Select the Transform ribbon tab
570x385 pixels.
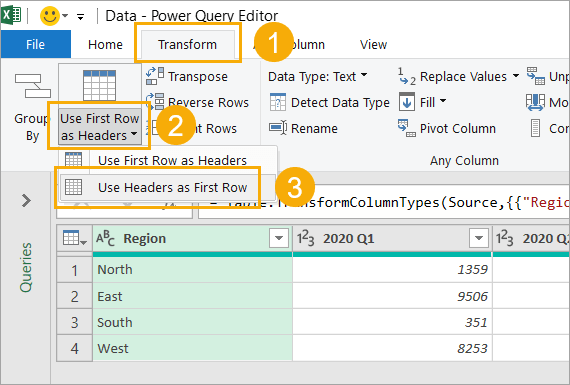point(188,44)
